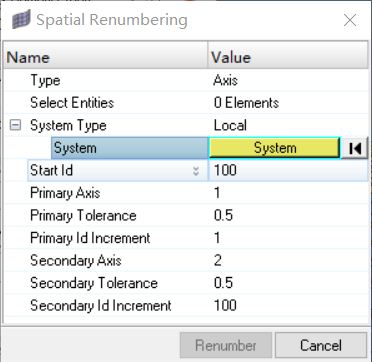Close the Spatial Renumbering dialog
This screenshot has width=372, height=362.
tap(350, 20)
